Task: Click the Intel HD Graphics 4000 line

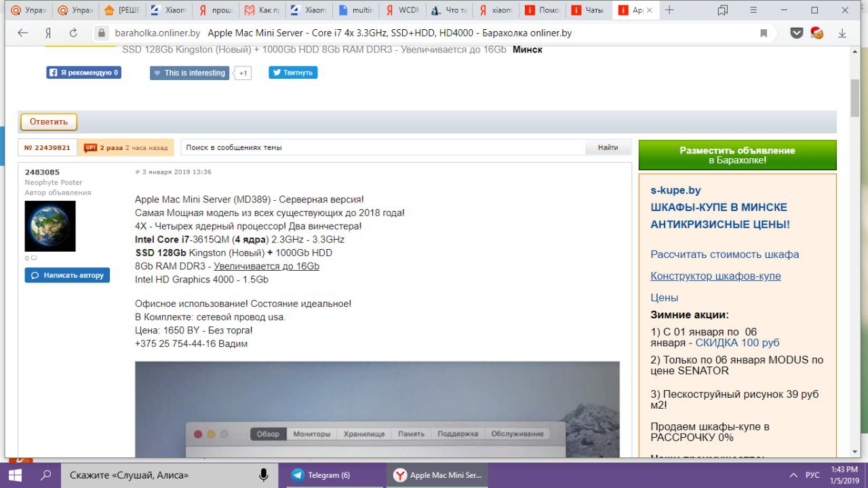Action: tap(201, 279)
